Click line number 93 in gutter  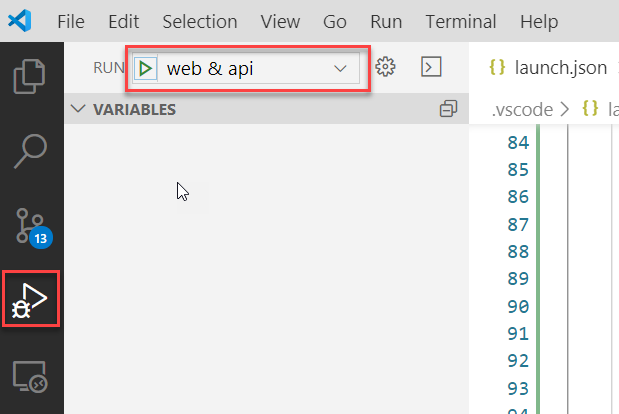pos(518,389)
